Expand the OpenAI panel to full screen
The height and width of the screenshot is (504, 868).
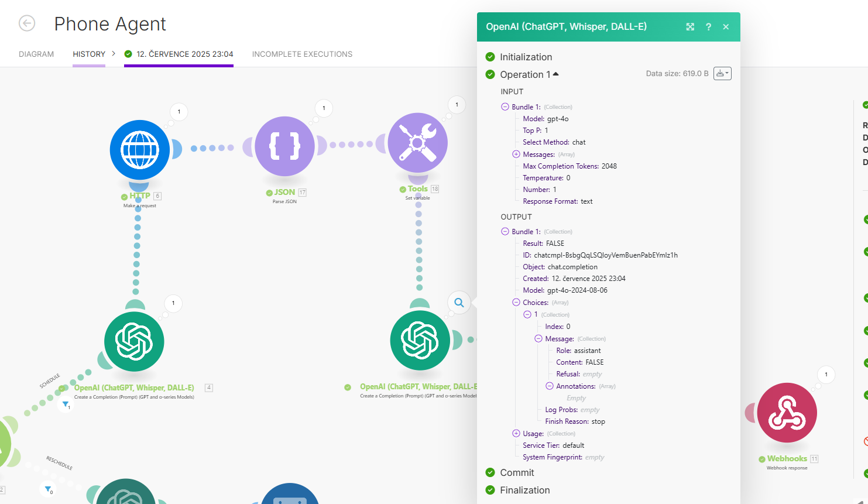pos(690,27)
